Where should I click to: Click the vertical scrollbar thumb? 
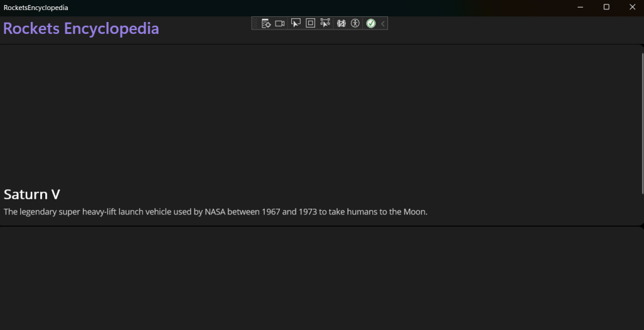tap(642, 123)
